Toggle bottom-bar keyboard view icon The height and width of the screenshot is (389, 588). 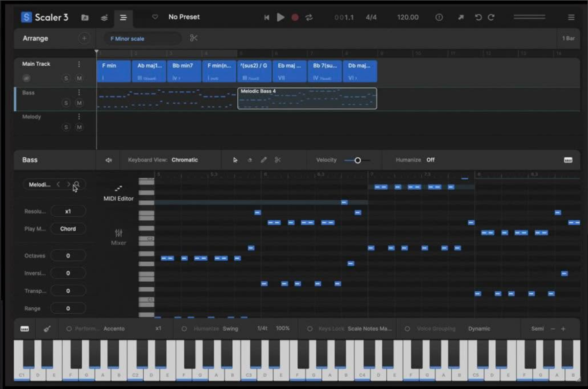coord(25,329)
